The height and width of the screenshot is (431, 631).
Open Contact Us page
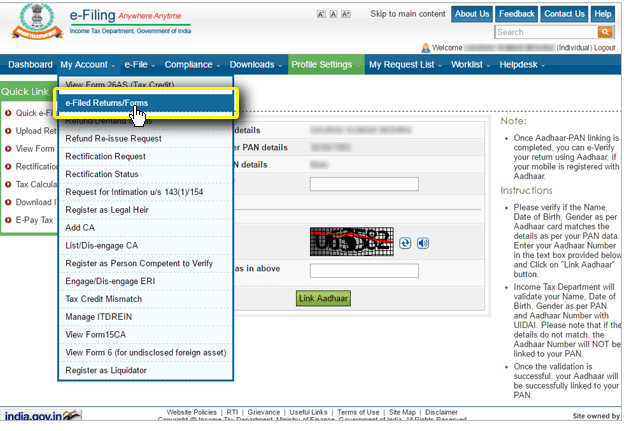tap(564, 14)
